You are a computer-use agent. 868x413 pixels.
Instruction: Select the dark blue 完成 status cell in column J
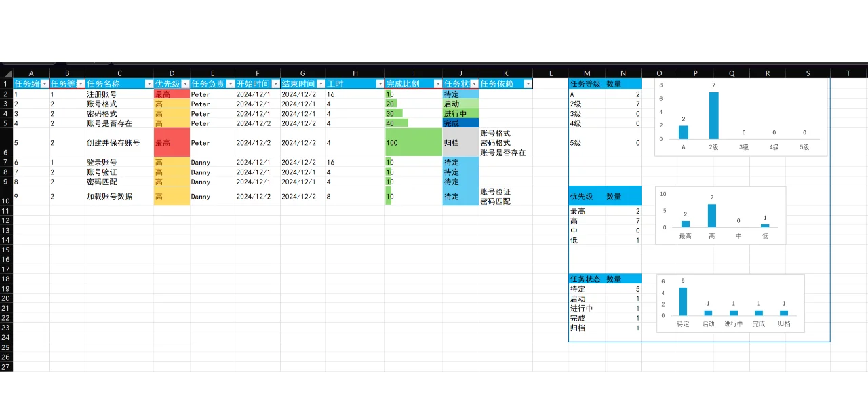tap(461, 123)
